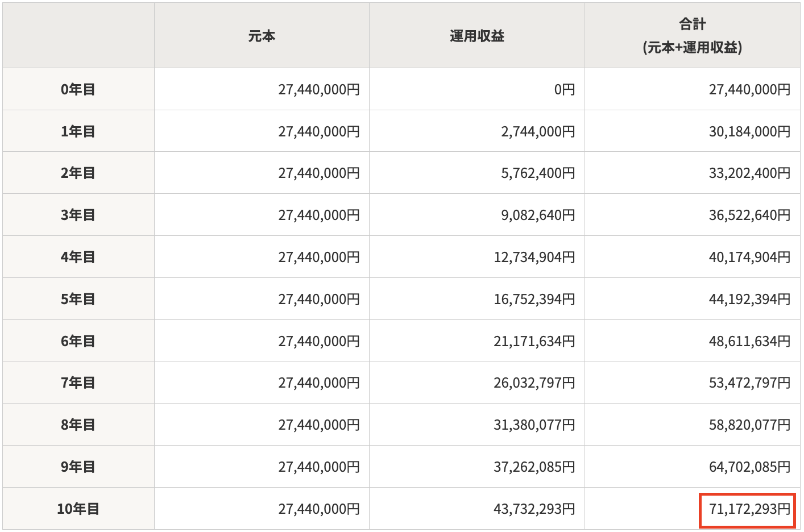Click total value 36,522,640円
Viewport: 804px width, 532px height.
[x=749, y=215]
